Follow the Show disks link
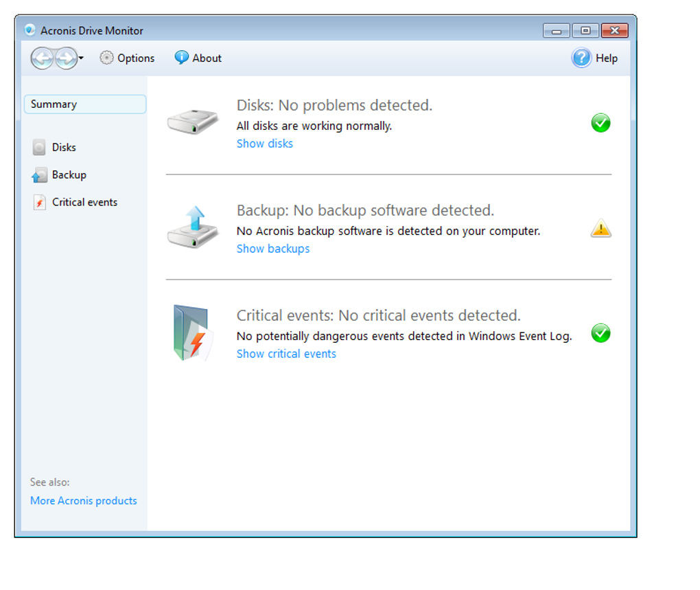 click(265, 144)
